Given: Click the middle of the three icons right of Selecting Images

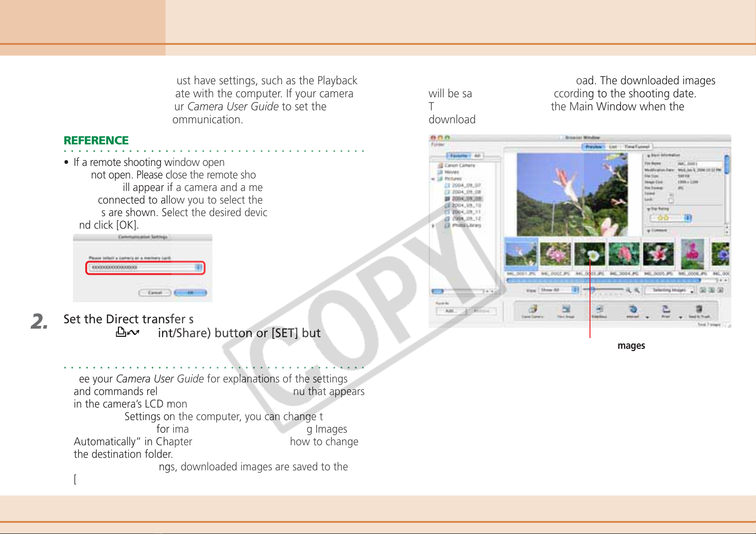Looking at the screenshot, I should 712,290.
